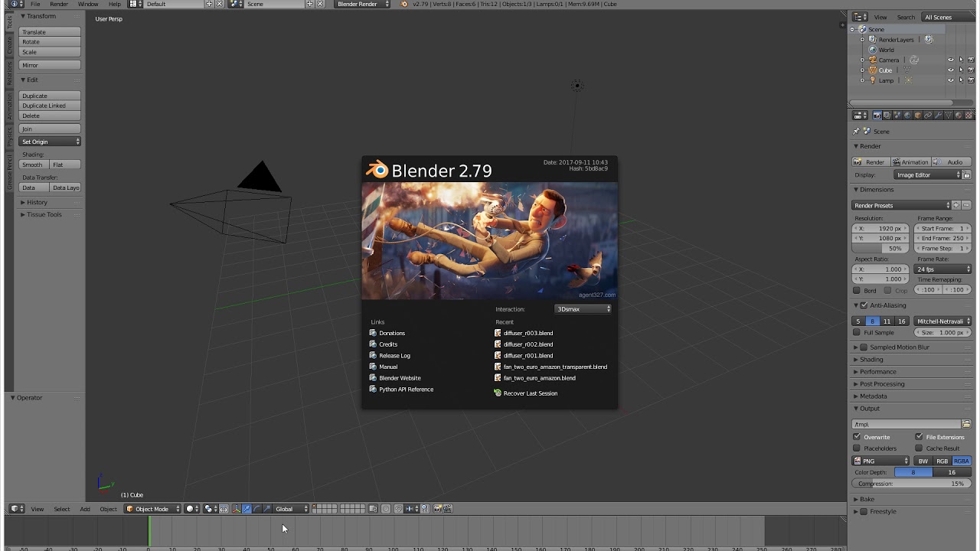Viewport: 980px width, 551px height.
Task: Hide the Lamp with its eye icon
Action: click(951, 80)
